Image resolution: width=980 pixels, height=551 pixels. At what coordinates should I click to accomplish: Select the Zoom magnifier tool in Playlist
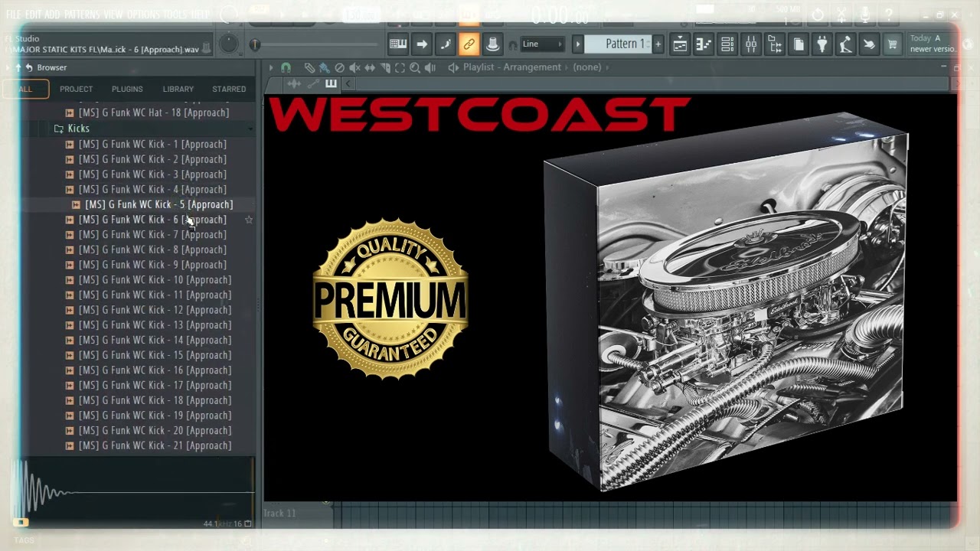pos(415,67)
